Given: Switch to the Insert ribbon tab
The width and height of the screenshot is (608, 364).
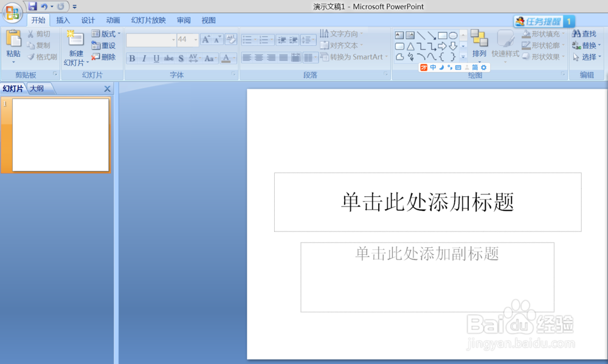Looking at the screenshot, I should tap(63, 19).
